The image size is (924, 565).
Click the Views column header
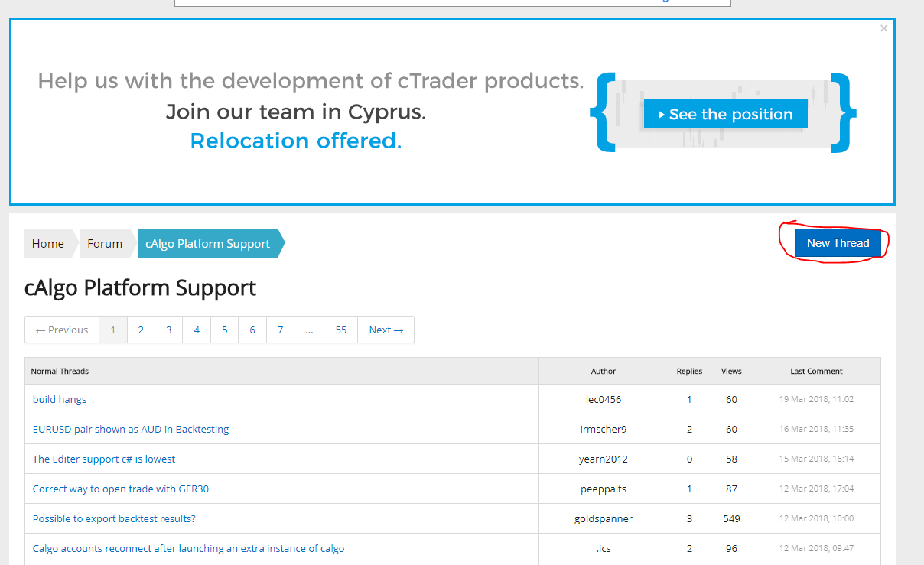click(x=731, y=371)
